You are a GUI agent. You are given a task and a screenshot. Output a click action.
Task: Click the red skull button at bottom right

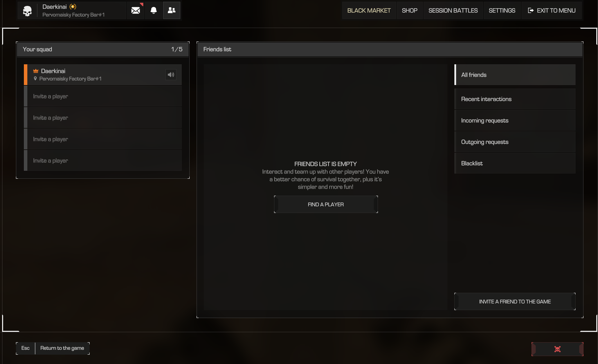(558, 349)
